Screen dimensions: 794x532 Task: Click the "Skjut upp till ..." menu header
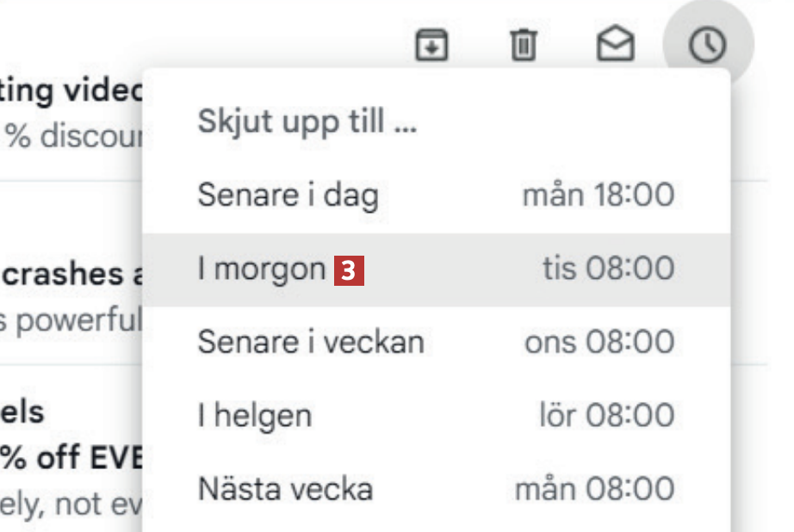coord(307,122)
